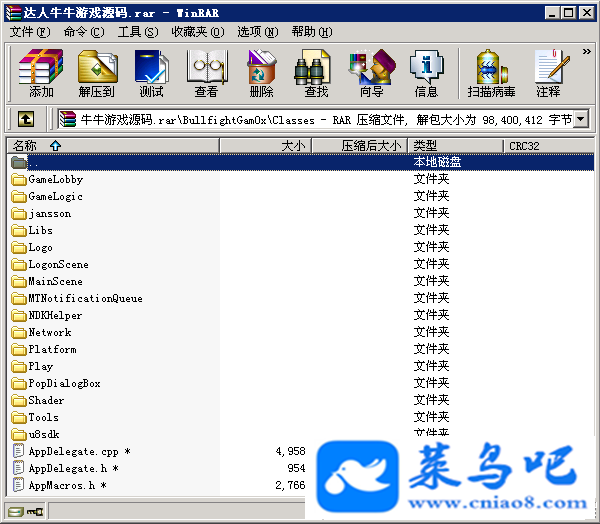This screenshot has height=524, width=600.
Task: Click the up-one-level arrow button
Action: tap(26, 119)
